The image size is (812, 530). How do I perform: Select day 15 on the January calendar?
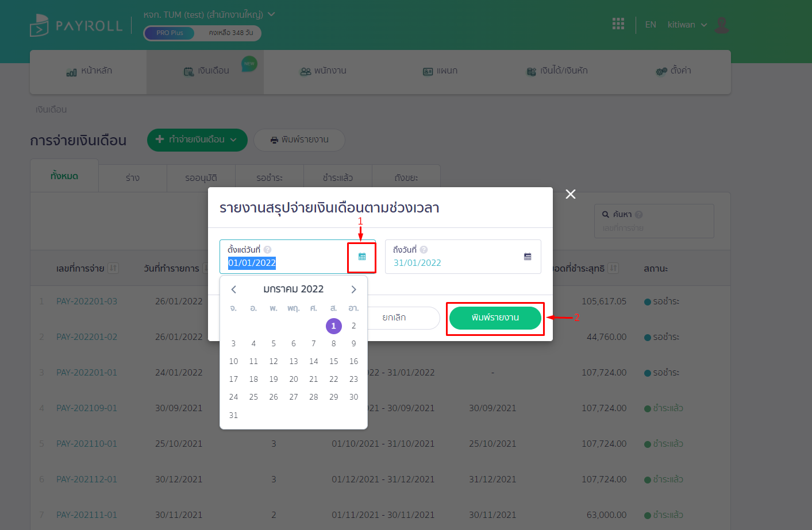333,361
